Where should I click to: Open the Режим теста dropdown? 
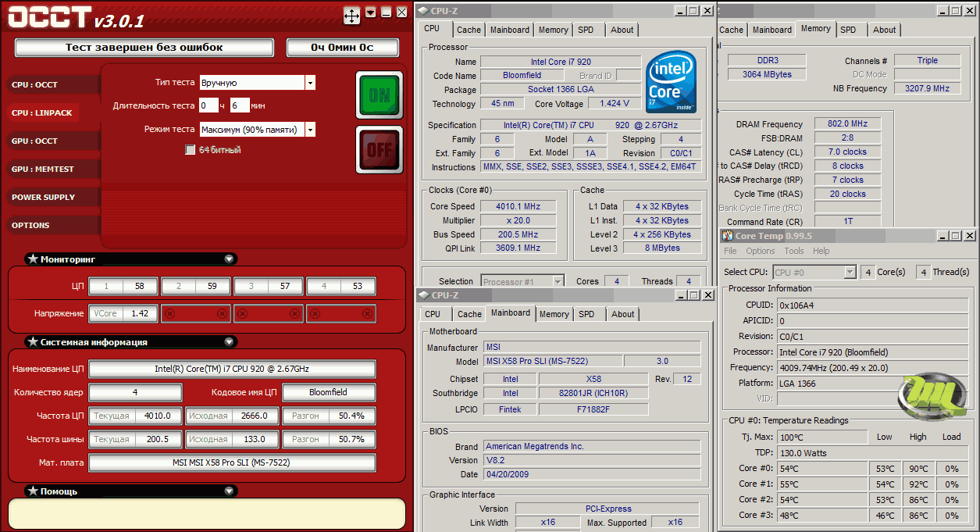310,129
